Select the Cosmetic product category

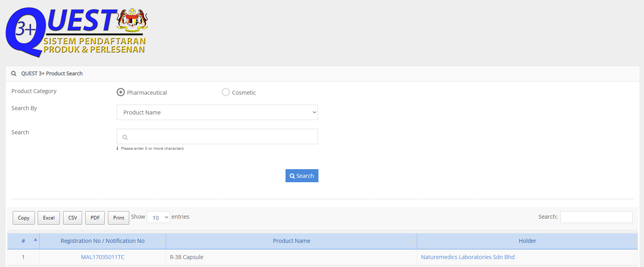coord(226,92)
